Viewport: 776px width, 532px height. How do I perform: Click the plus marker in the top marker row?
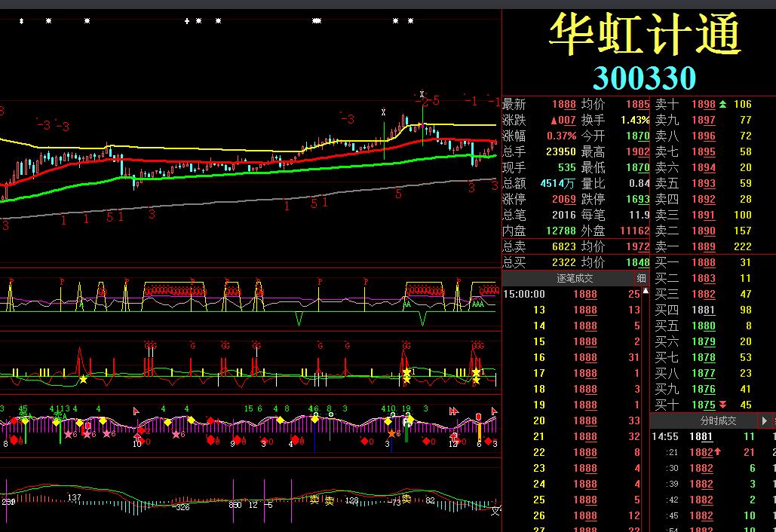pos(186,21)
